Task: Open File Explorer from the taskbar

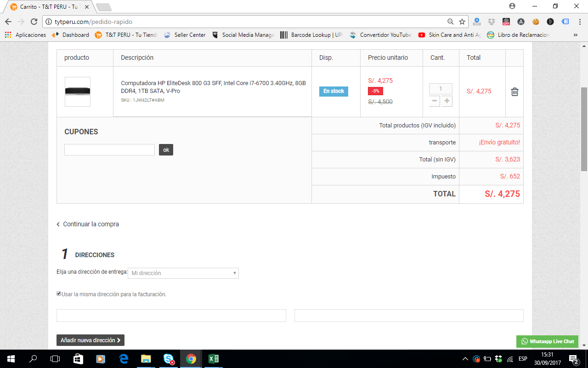Action: tap(146, 359)
